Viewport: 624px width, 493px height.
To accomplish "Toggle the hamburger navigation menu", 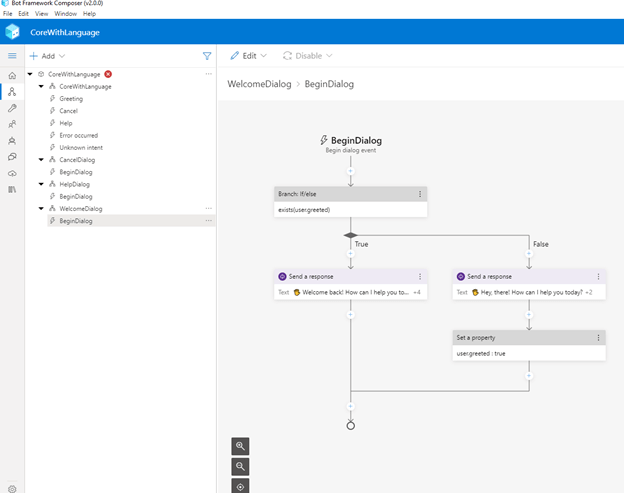I will [x=12, y=56].
